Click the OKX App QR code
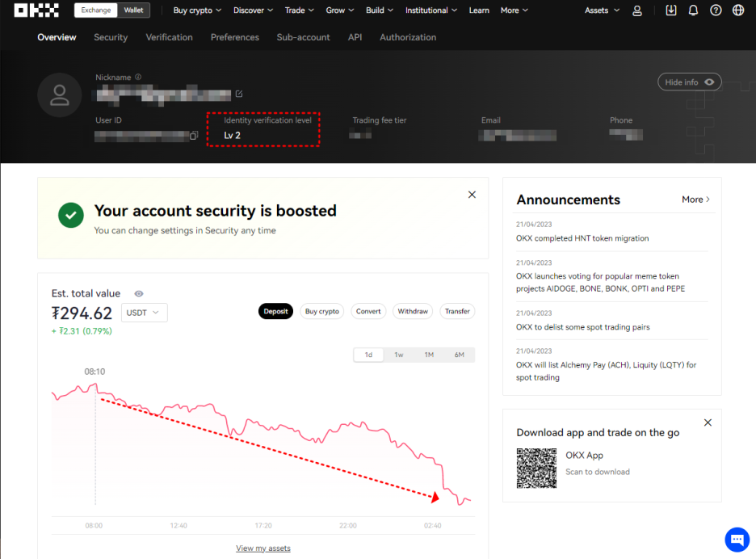 pyautogui.click(x=536, y=468)
